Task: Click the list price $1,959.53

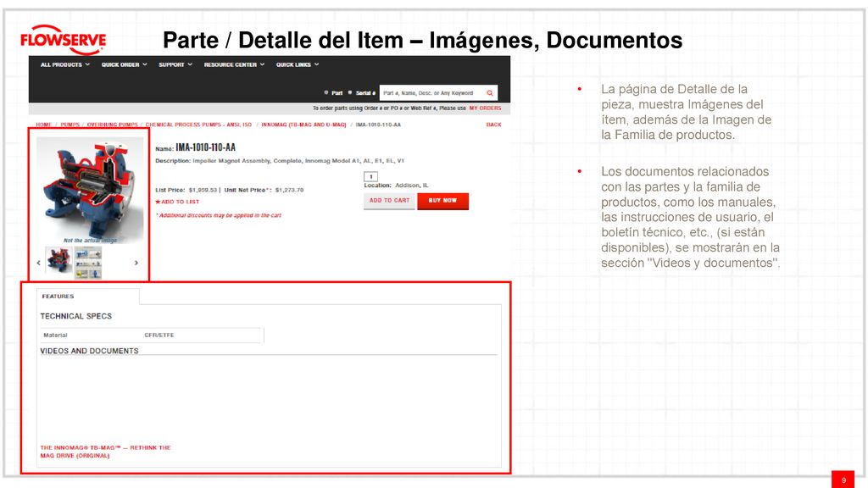Action: coord(203,190)
